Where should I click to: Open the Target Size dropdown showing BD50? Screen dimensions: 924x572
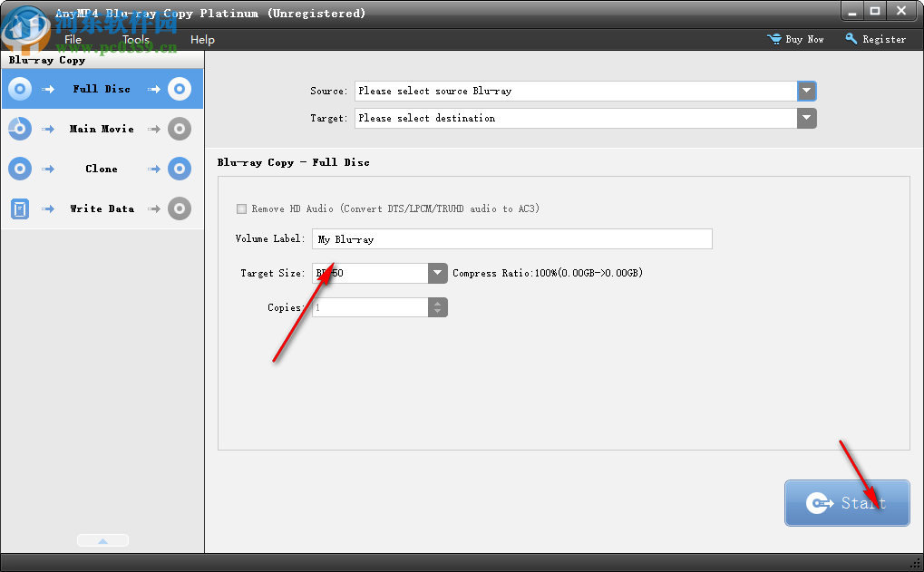[x=438, y=273]
